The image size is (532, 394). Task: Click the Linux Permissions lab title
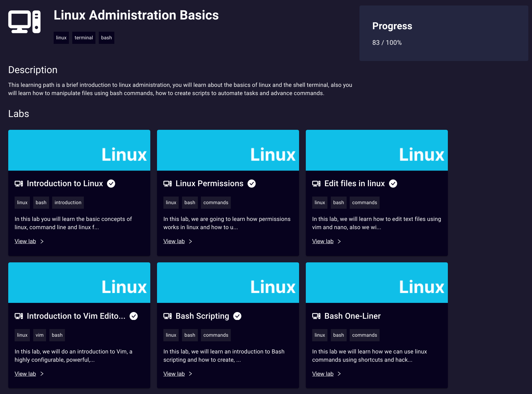[x=209, y=183]
